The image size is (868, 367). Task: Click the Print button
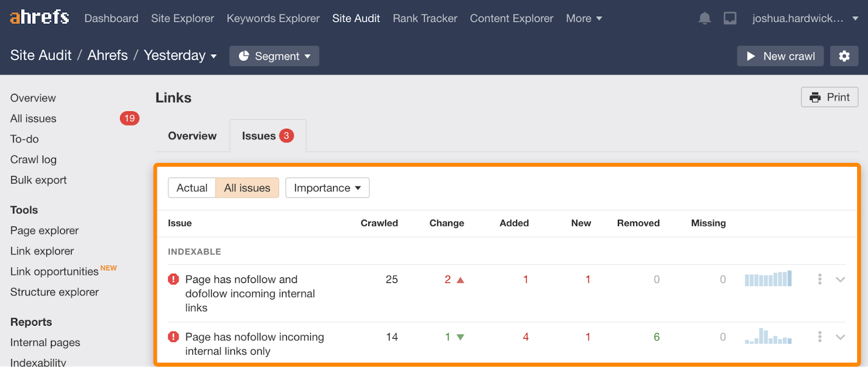coord(829,97)
